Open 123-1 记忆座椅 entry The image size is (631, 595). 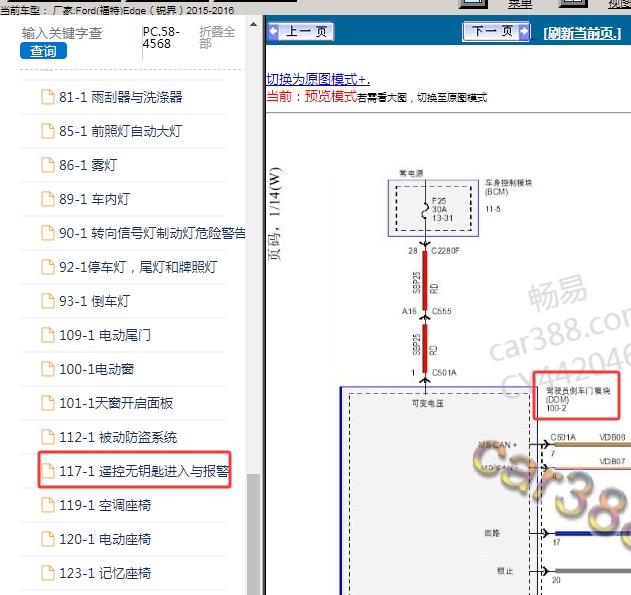pos(105,573)
